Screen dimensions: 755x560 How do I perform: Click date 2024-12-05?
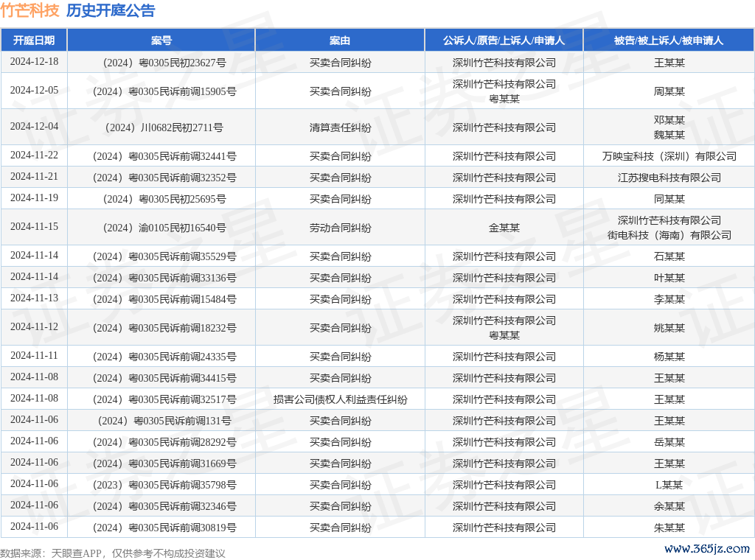tap(34, 91)
